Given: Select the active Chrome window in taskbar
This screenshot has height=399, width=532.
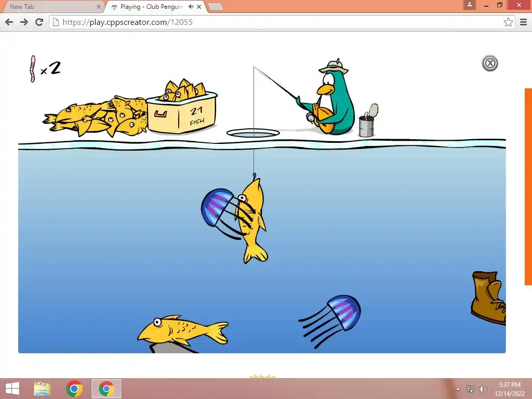Looking at the screenshot, I should point(106,389).
